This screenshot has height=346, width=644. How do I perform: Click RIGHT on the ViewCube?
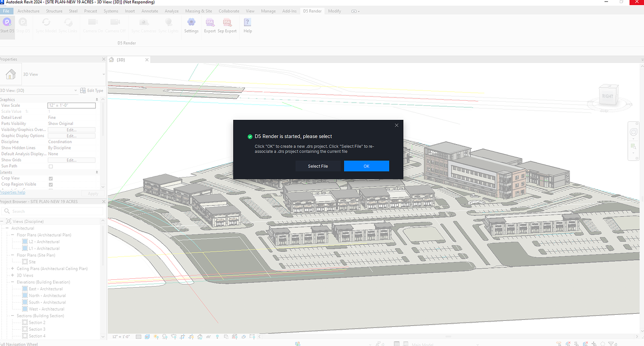pyautogui.click(x=608, y=96)
